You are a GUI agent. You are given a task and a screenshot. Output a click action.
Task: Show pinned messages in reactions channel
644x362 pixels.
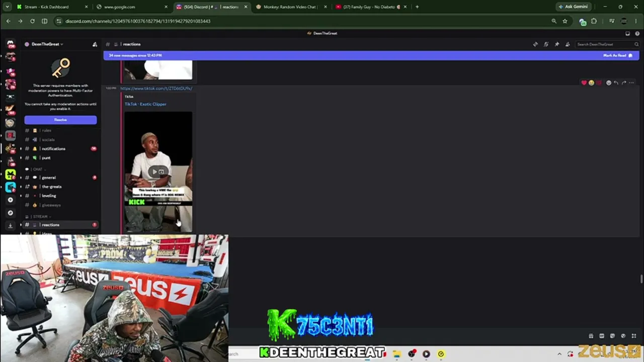pos(557,44)
